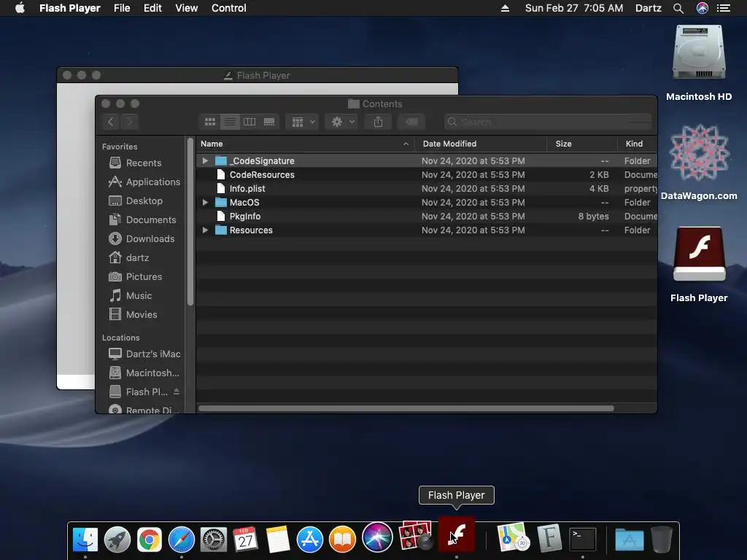Expand the Resources folder disclosure triangle

click(x=205, y=230)
